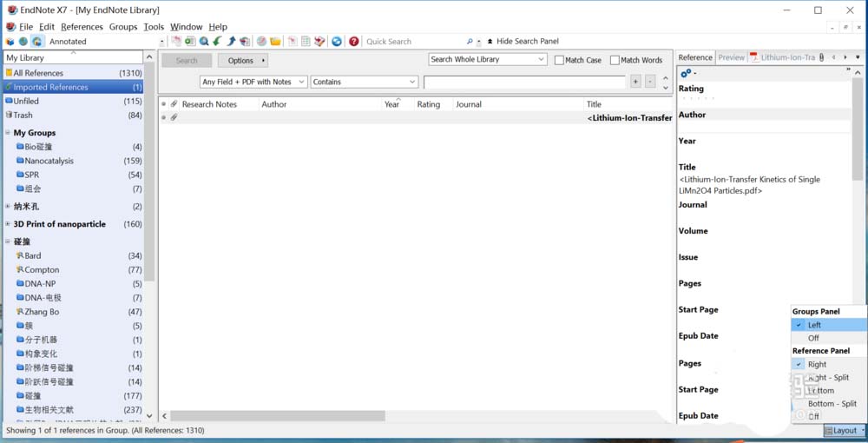Click the Trash group icon
868x443 pixels.
tap(9, 116)
